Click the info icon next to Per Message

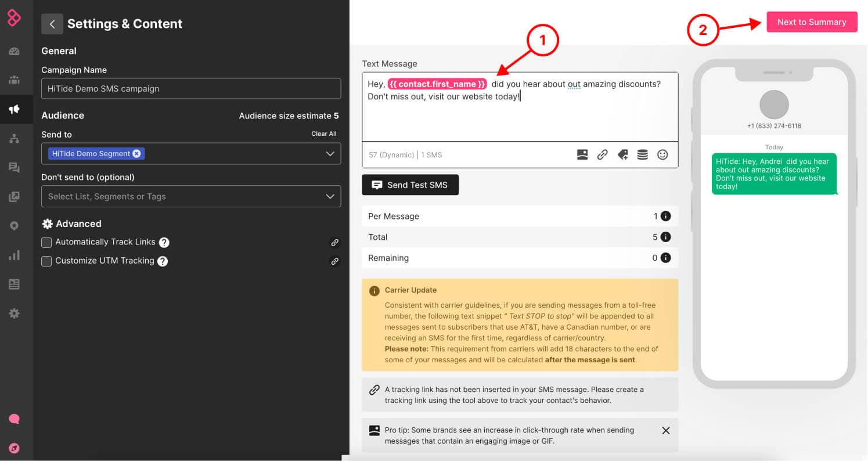tap(666, 216)
